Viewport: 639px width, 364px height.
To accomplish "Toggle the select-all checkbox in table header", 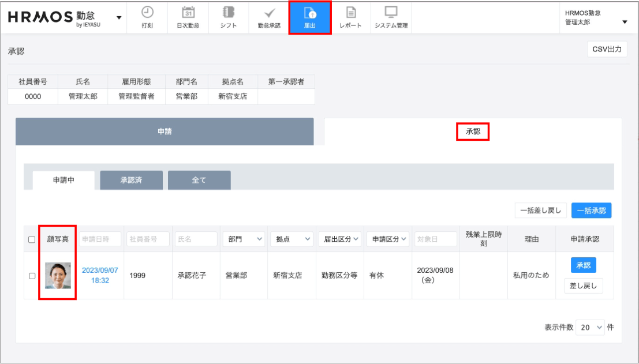I will (x=32, y=239).
